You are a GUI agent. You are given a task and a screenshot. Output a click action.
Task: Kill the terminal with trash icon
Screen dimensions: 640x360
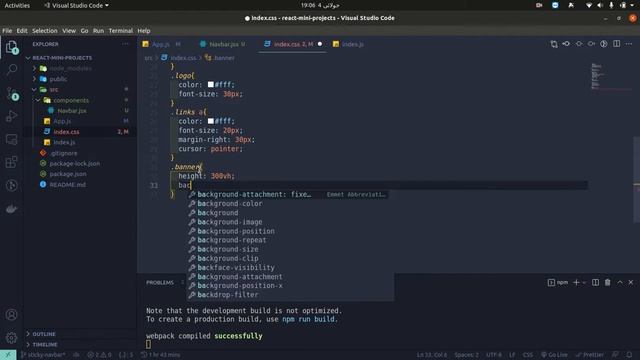click(607, 282)
